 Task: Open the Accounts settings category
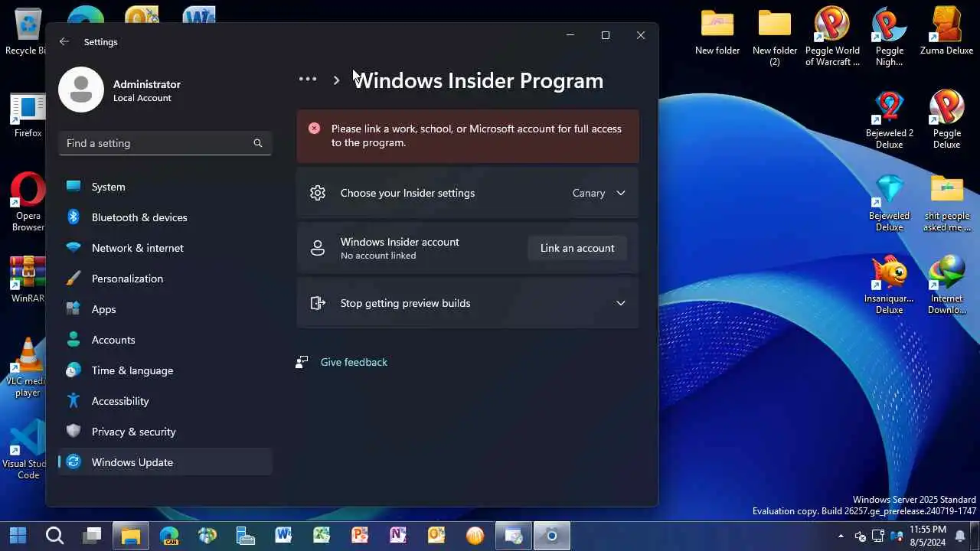click(x=165, y=340)
